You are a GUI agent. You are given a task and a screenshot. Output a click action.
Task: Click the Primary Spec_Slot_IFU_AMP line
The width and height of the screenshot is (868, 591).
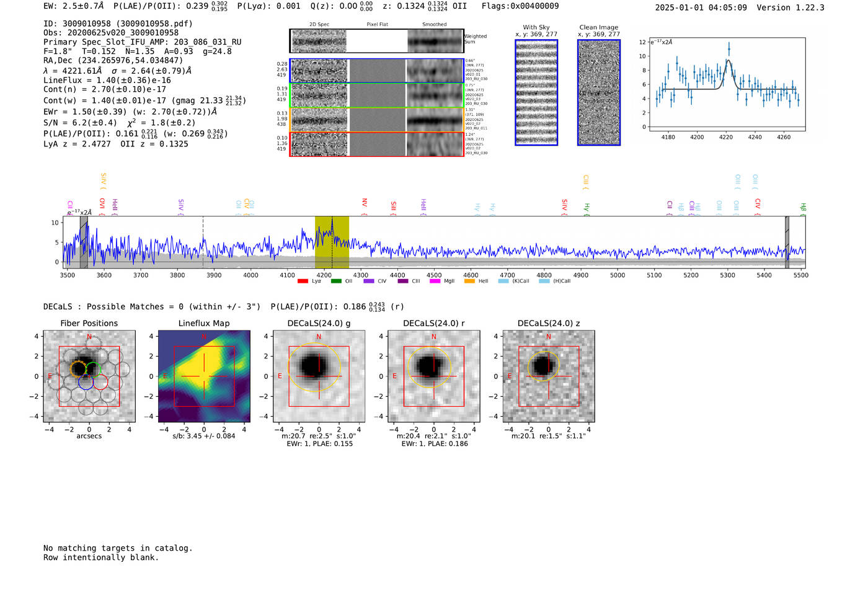click(x=143, y=42)
